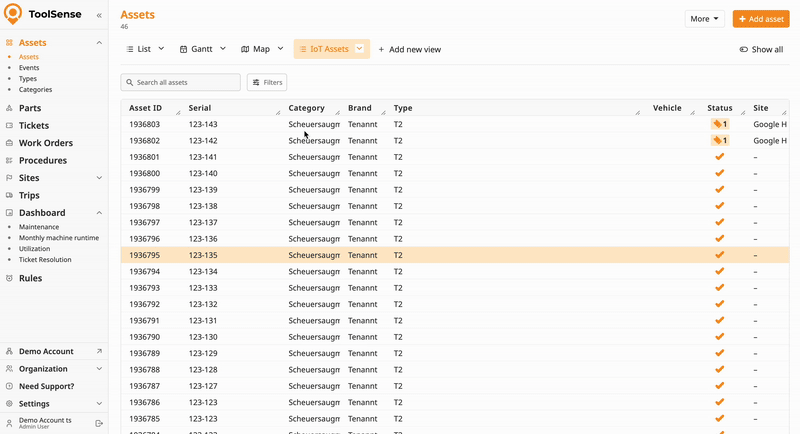The width and height of the screenshot is (800, 434).
Task: Click the Search all assets field
Action: point(181,82)
